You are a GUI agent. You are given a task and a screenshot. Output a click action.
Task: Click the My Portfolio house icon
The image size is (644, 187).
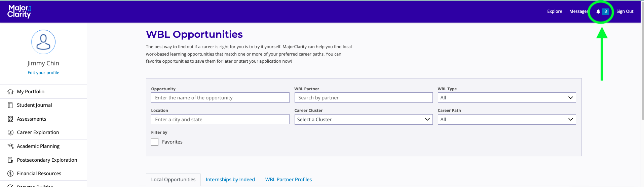[x=10, y=92]
